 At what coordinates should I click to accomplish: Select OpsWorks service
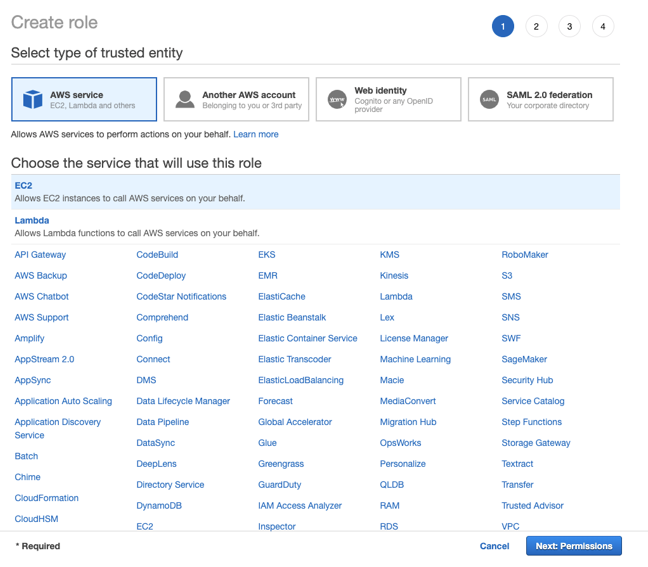point(400,443)
